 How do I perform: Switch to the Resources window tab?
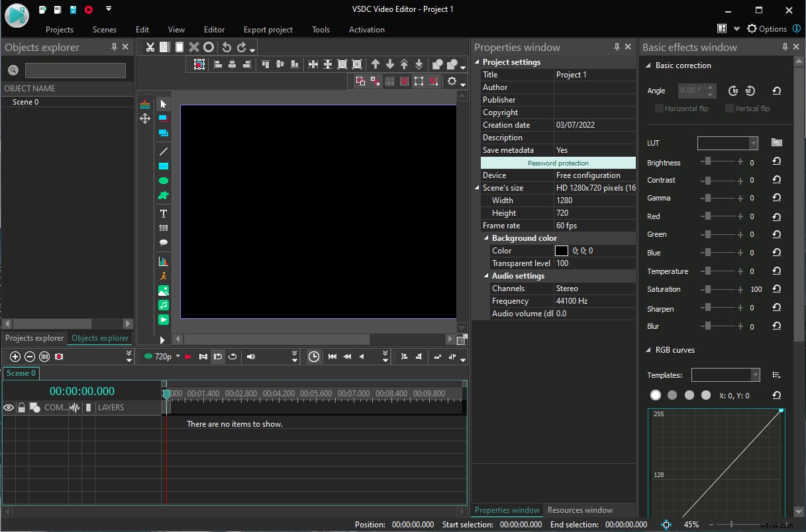pos(579,510)
